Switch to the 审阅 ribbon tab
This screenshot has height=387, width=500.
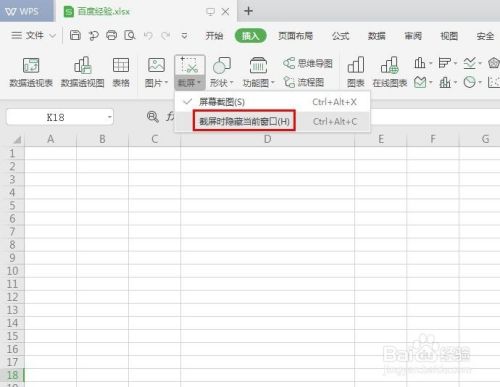pyautogui.click(x=413, y=36)
